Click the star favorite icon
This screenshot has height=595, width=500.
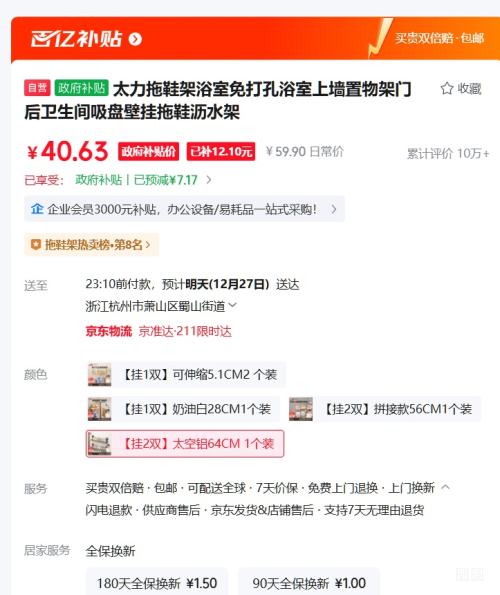[447, 88]
